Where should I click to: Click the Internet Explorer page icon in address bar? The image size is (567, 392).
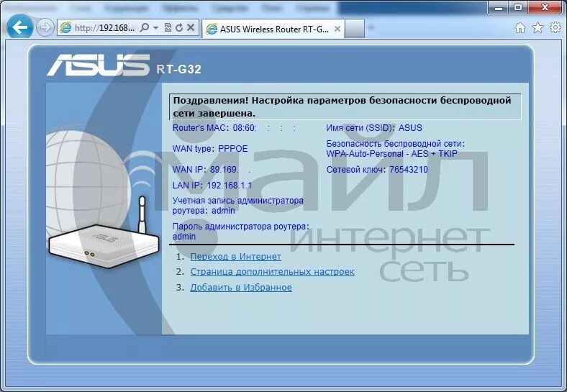tap(65, 27)
